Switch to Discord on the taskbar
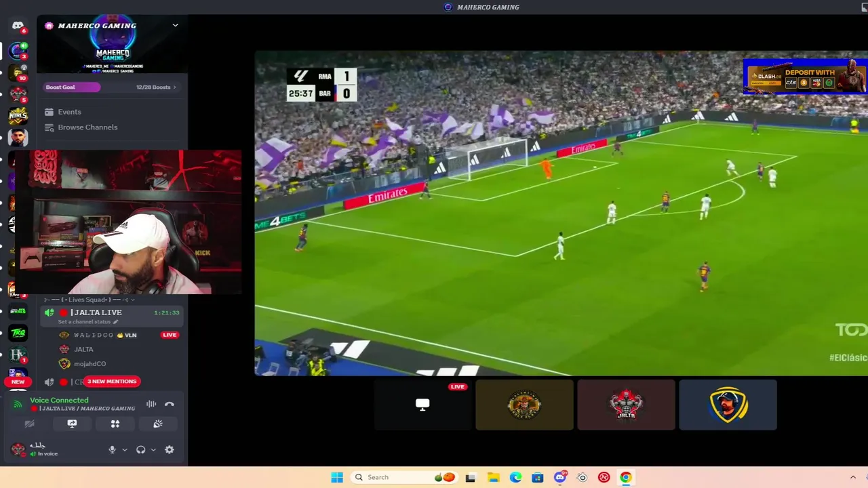The image size is (868, 488). [560, 477]
